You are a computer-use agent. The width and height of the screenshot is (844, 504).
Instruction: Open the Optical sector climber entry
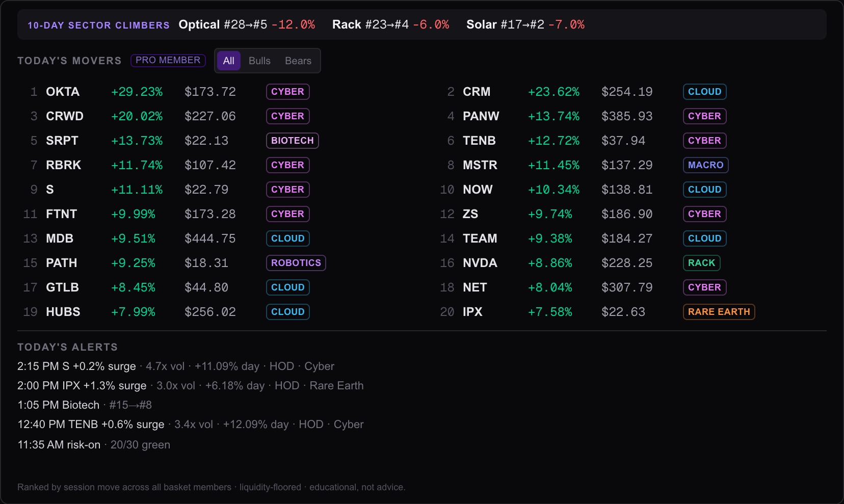247,24
